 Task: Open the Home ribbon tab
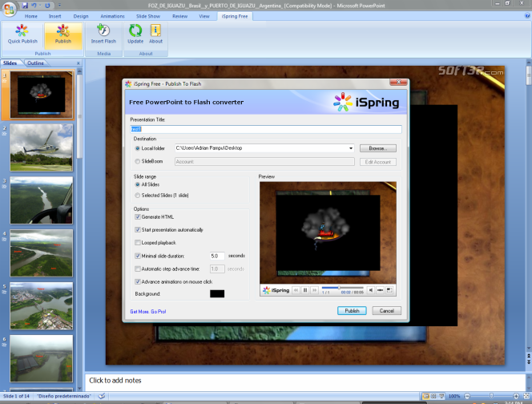[31, 16]
